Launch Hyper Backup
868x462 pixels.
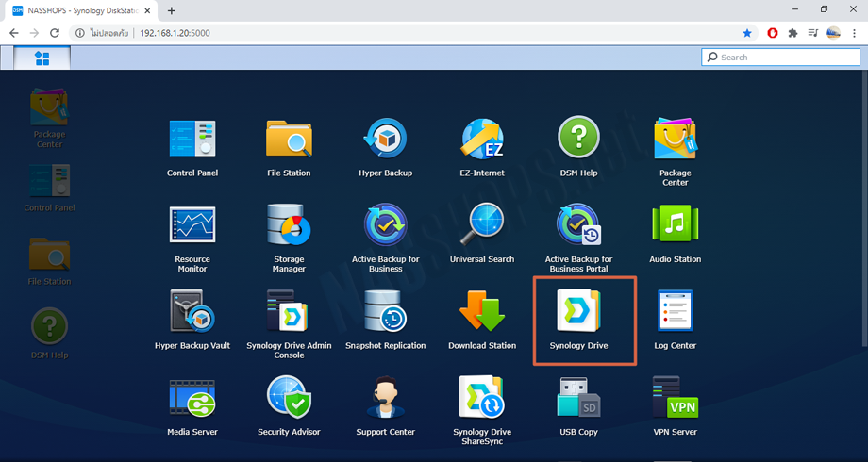tap(385, 147)
